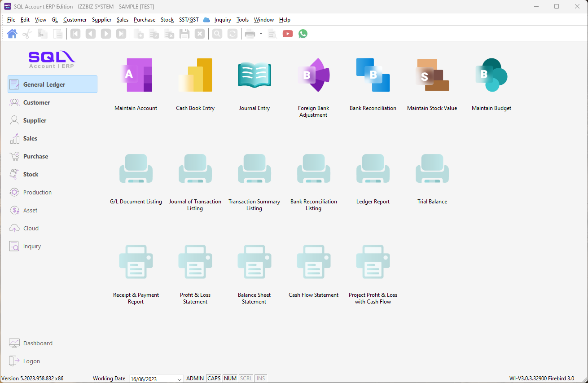The width and height of the screenshot is (588, 383).
Task: Select Production in the sidebar
Action: tap(53, 192)
